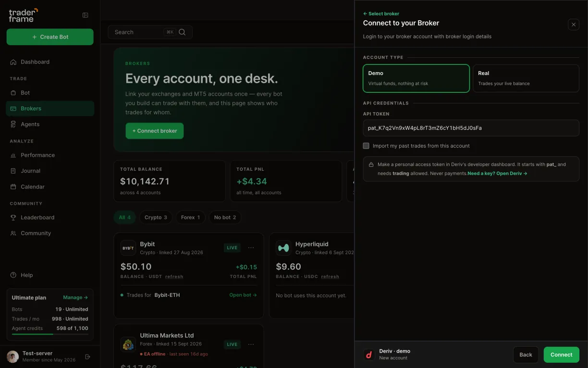Click the green Connect button
The image size is (588, 368).
(562, 355)
